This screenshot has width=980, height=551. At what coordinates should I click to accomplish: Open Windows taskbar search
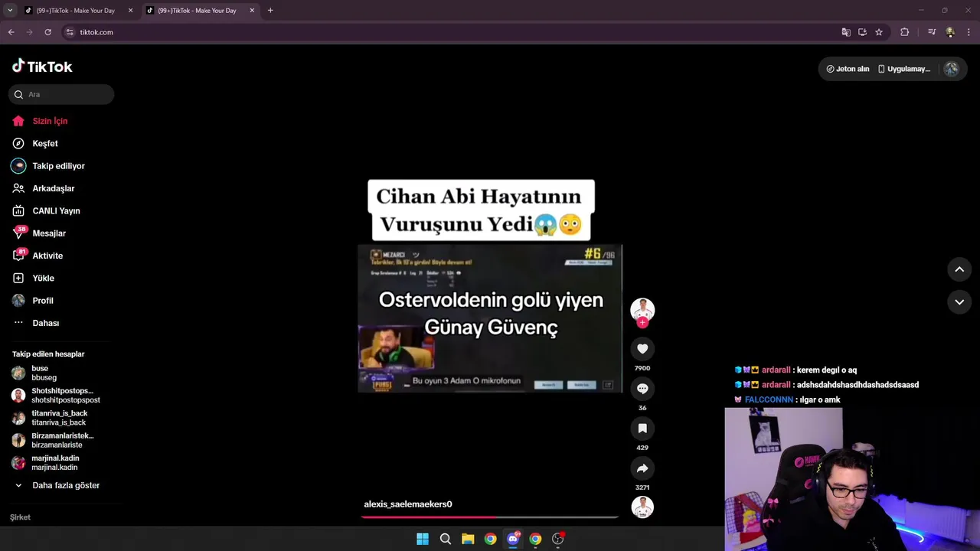tap(445, 539)
